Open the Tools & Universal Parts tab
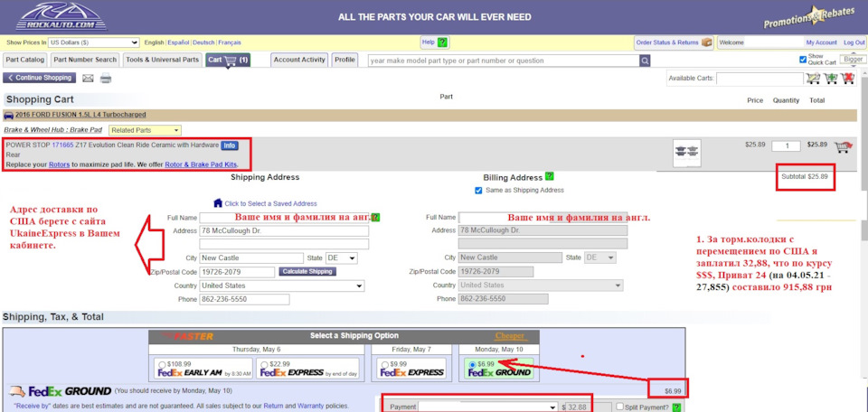The width and height of the screenshot is (868, 412). click(x=162, y=60)
